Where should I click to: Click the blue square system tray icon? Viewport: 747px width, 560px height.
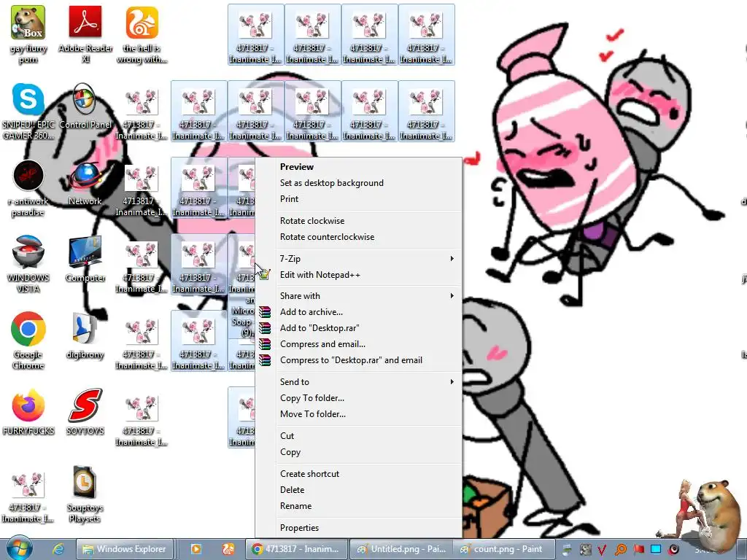coord(656,550)
